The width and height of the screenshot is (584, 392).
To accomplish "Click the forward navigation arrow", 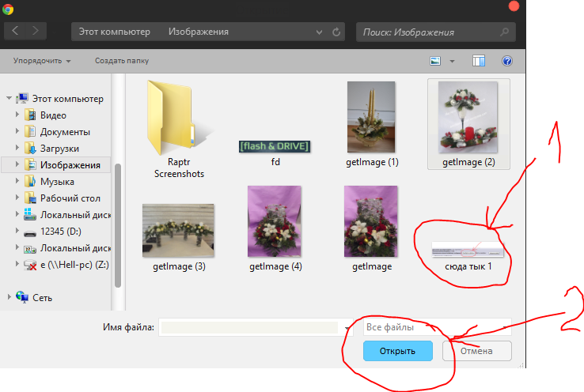I will pos(37,32).
